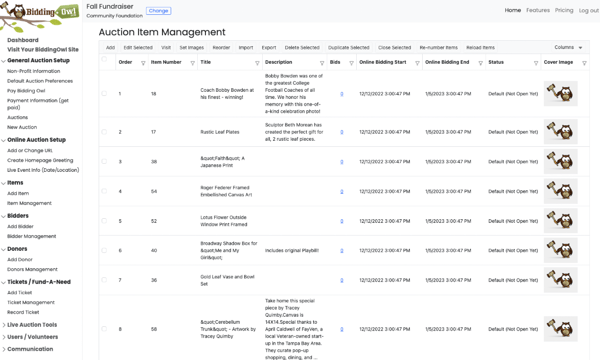Click the cover image thumbnail for item 54

click(561, 191)
